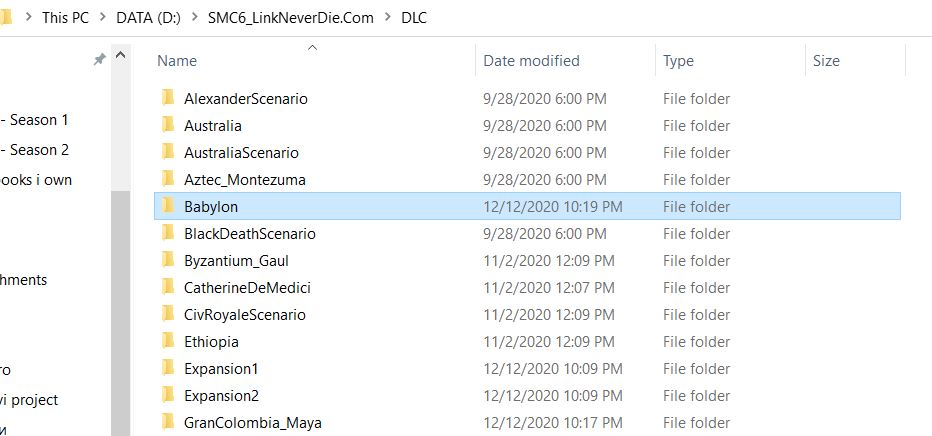
Task: Click the Byzantium_Gaul folder icon
Action: (x=167, y=261)
